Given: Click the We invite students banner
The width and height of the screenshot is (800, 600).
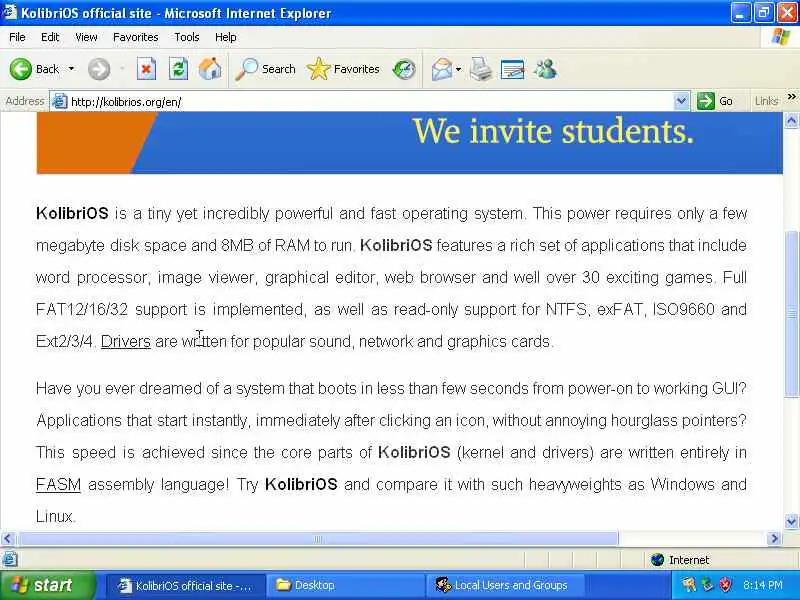Looking at the screenshot, I should click(409, 143).
